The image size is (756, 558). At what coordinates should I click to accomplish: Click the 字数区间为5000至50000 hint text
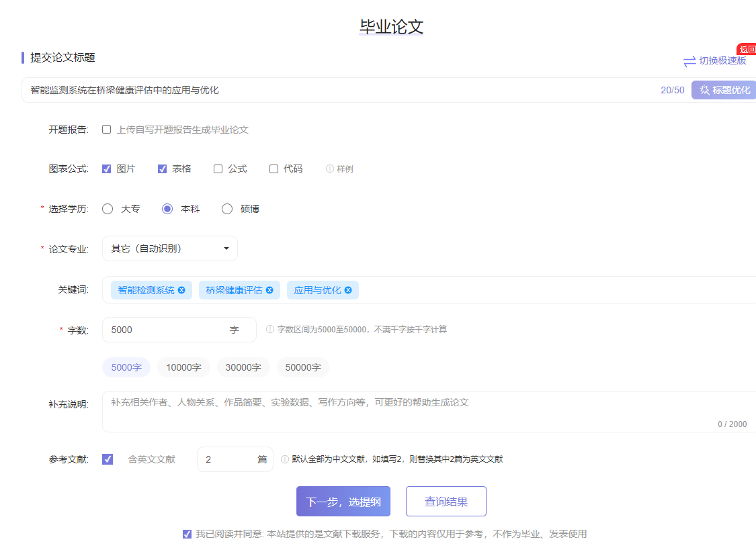362,329
